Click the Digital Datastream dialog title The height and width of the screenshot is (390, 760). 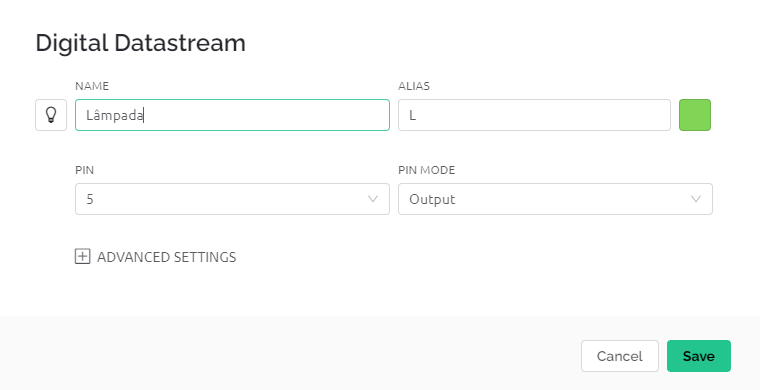point(141,43)
